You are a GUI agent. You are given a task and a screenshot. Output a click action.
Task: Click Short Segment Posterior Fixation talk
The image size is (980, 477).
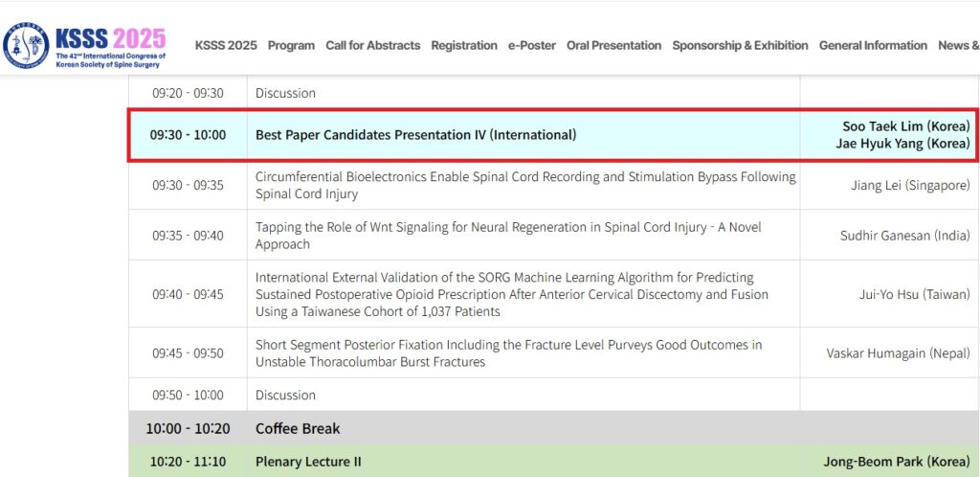pos(508,353)
